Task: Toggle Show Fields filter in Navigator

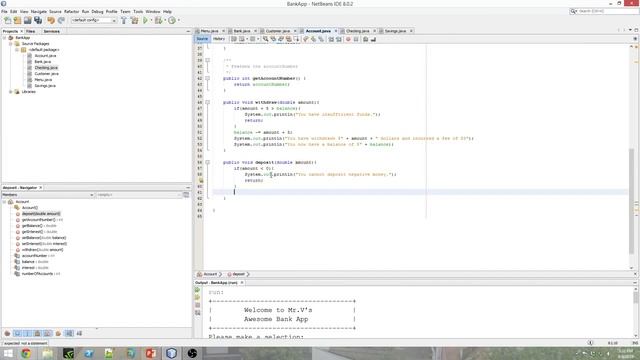Action: (18, 333)
